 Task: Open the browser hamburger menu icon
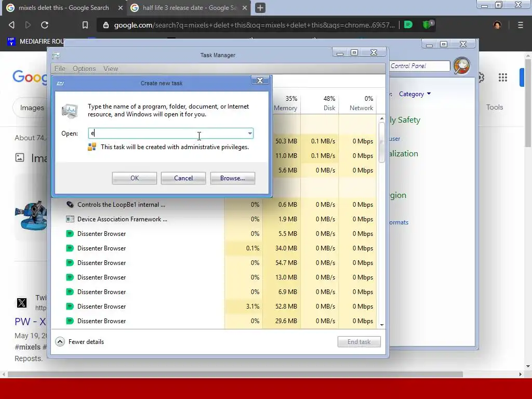[521, 25]
